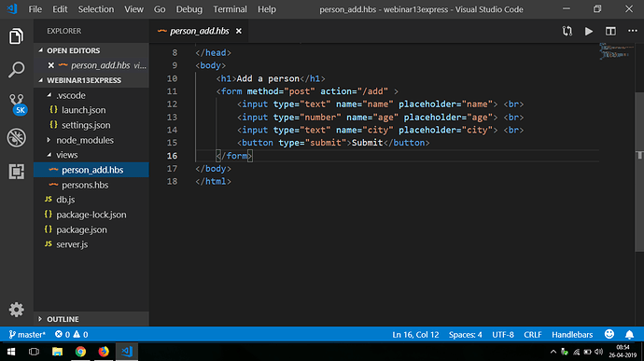Image resolution: width=644 pixels, height=361 pixels.
Task: Click the notifications bell in status bar
Action: (629, 334)
